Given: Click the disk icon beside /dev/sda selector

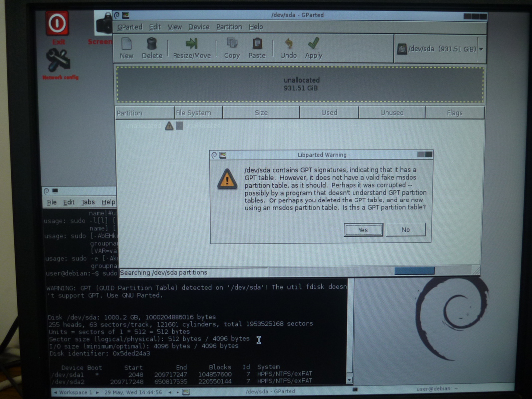Looking at the screenshot, I should tap(402, 49).
